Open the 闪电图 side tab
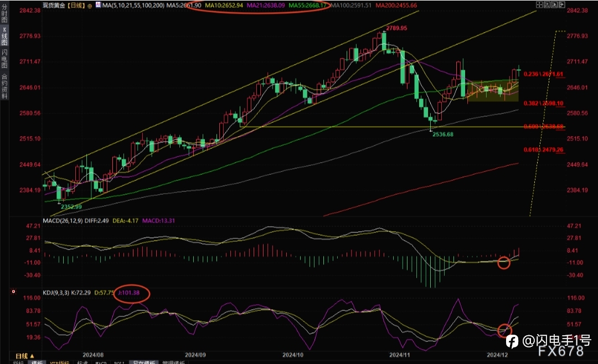This screenshot has width=598, height=364. [x=4, y=59]
